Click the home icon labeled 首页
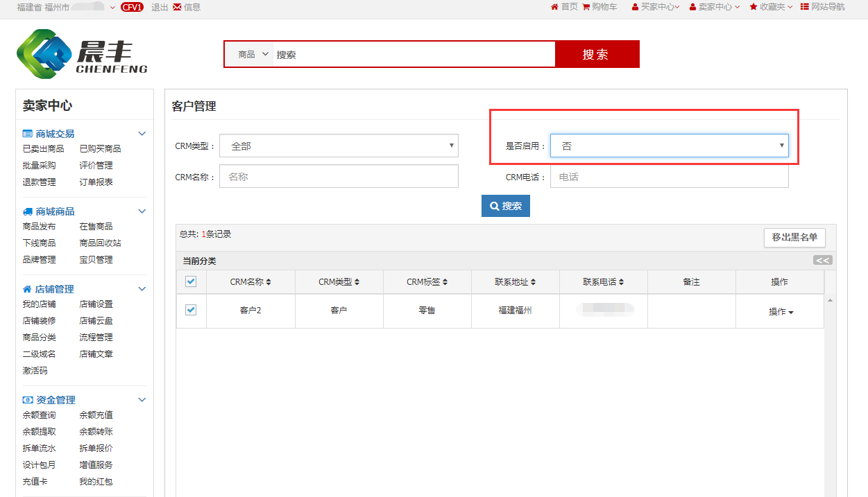868x497 pixels. (554, 7)
